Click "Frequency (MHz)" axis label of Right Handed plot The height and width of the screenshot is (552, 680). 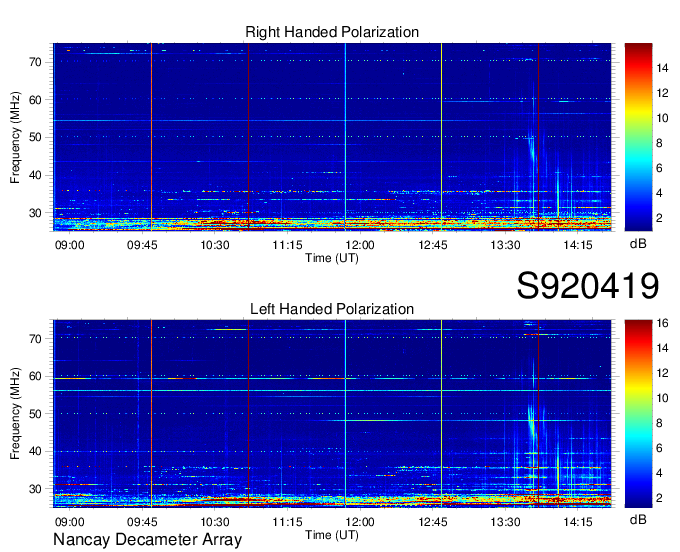point(15,137)
